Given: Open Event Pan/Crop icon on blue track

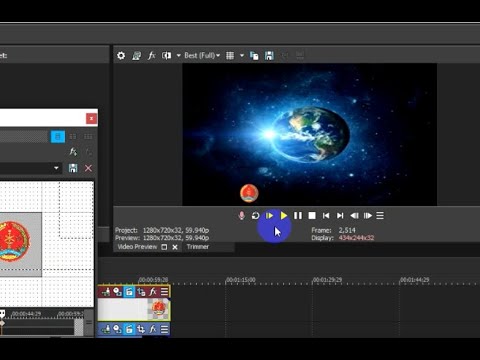Looking at the screenshot, I should (x=141, y=329).
